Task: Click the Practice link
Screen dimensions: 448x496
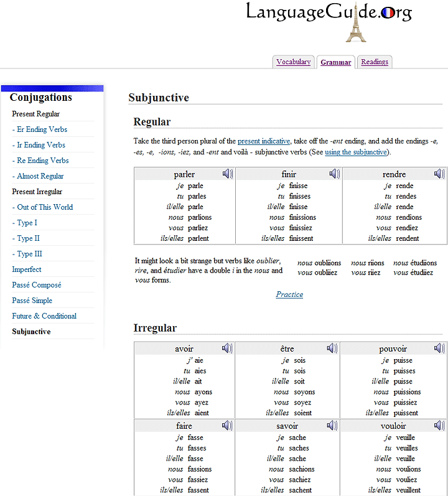Action: pyautogui.click(x=289, y=294)
